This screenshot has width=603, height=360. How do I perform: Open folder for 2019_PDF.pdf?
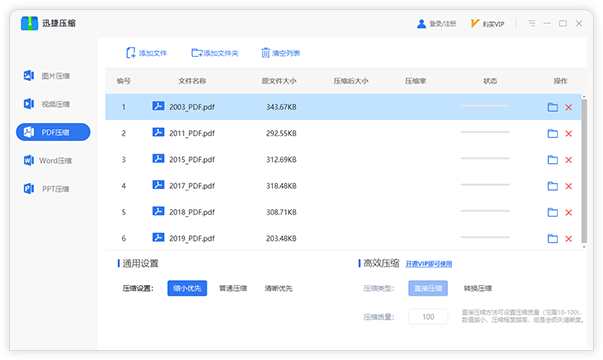coord(553,238)
